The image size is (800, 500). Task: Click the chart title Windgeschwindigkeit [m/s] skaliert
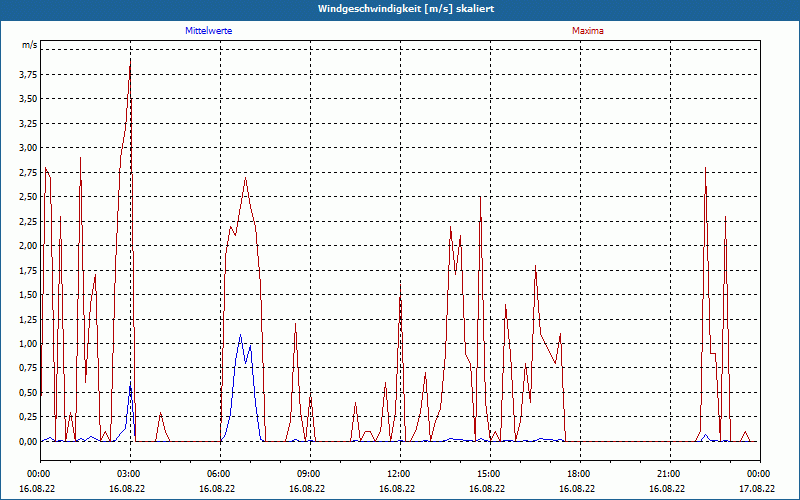coord(406,9)
